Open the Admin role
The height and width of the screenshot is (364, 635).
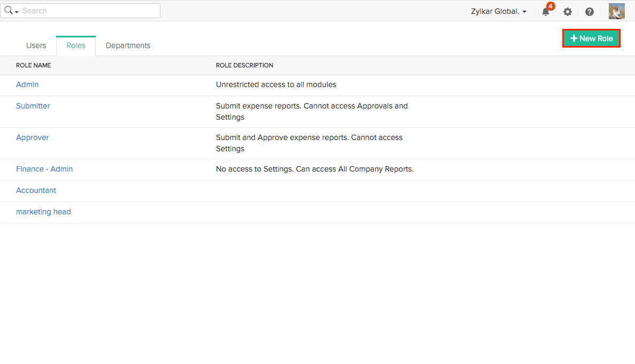[x=27, y=84]
